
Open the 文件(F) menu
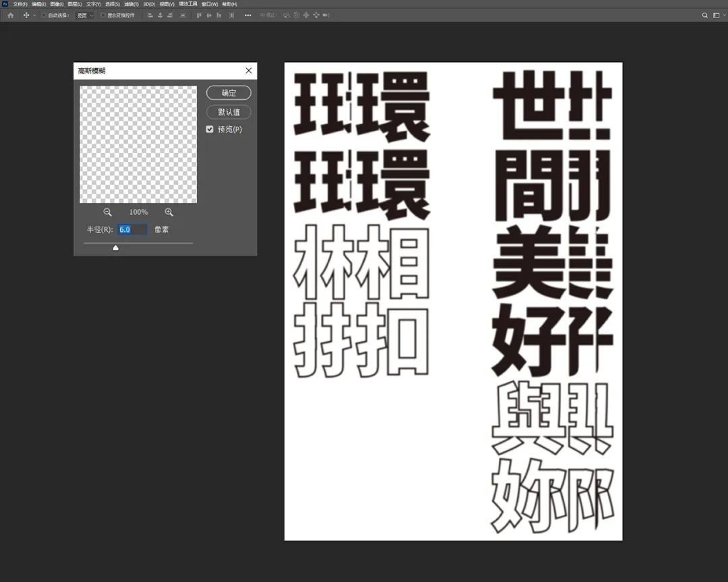click(20, 4)
